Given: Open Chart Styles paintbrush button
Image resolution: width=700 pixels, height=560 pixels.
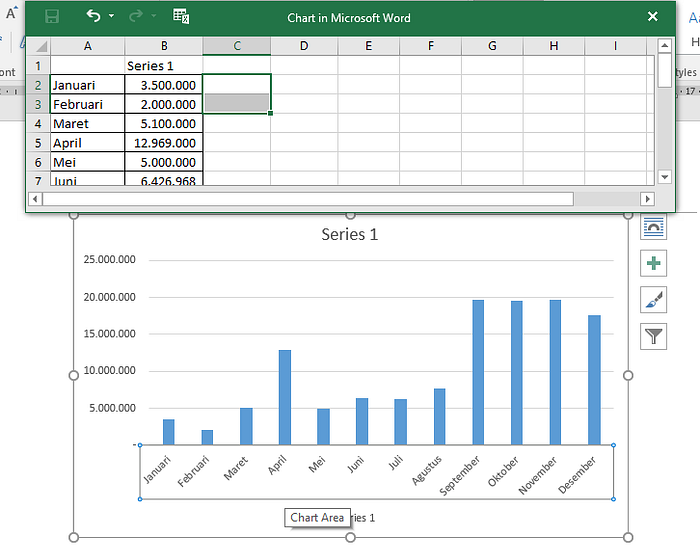Looking at the screenshot, I should (653, 300).
